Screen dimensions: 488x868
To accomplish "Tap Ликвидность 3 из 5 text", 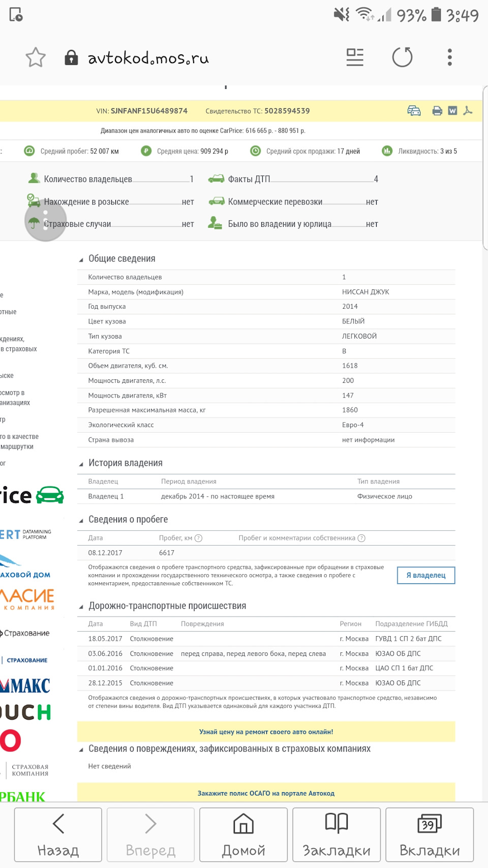I will pyautogui.click(x=428, y=151).
